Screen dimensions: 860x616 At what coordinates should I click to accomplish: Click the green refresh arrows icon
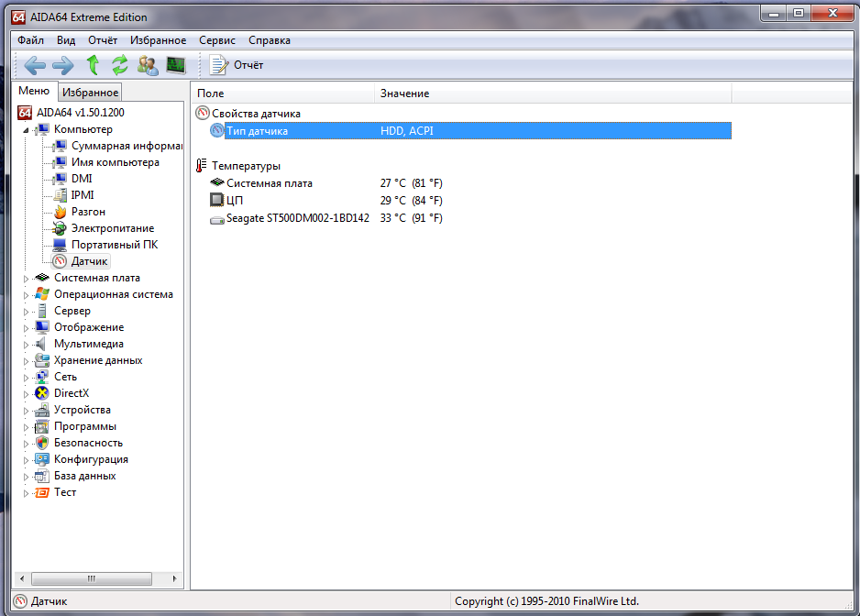(119, 65)
